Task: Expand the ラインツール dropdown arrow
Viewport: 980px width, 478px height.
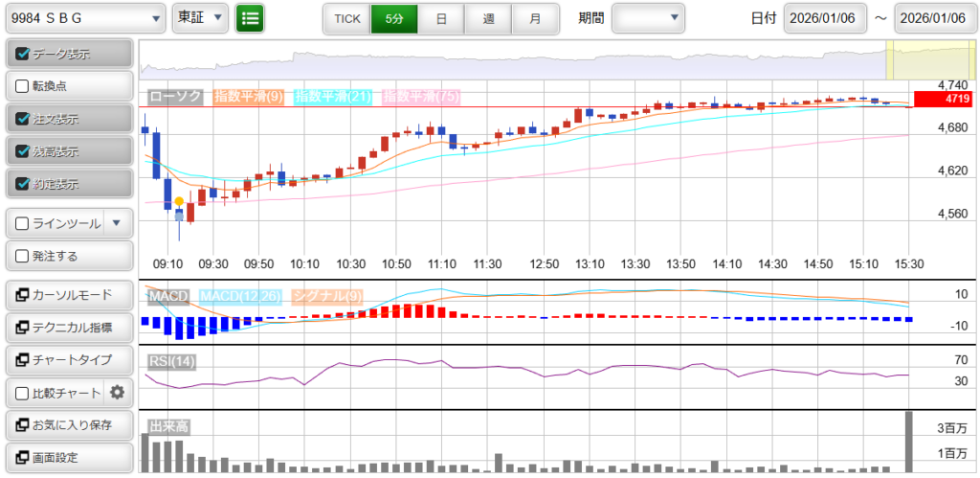Action: point(117,223)
